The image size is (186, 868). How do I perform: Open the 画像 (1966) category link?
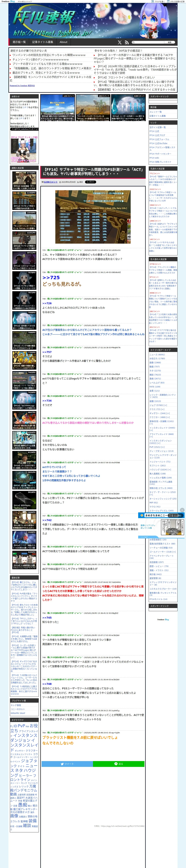click(x=155, y=363)
